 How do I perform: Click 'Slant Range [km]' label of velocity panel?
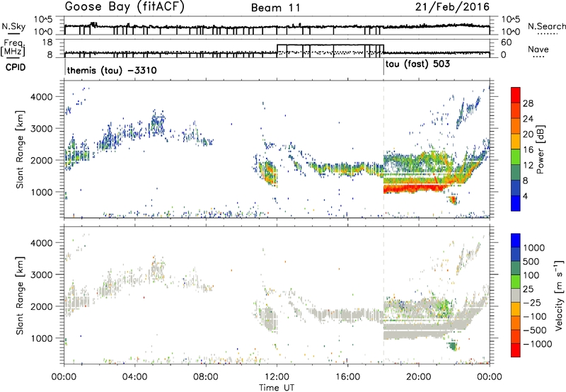(x=20, y=296)
